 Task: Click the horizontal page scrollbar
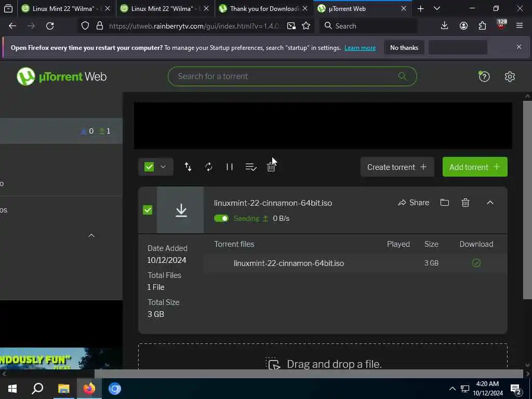[309, 374]
